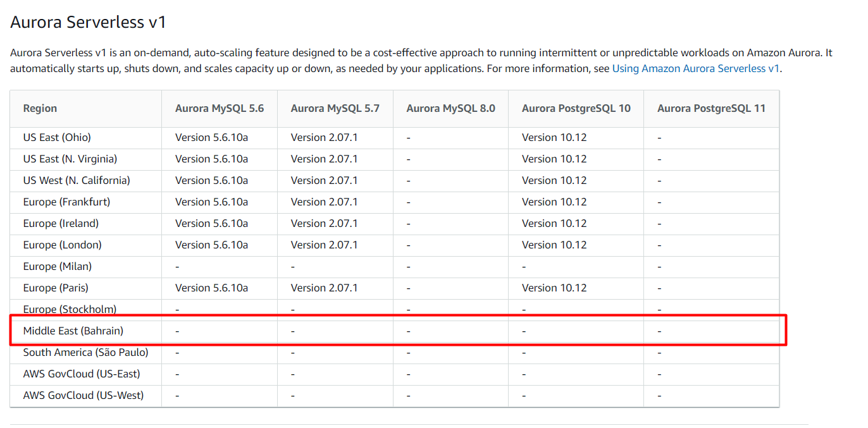Click Version 5.6.10a in the Frankfurt row
This screenshot has height=428, width=868.
[211, 202]
